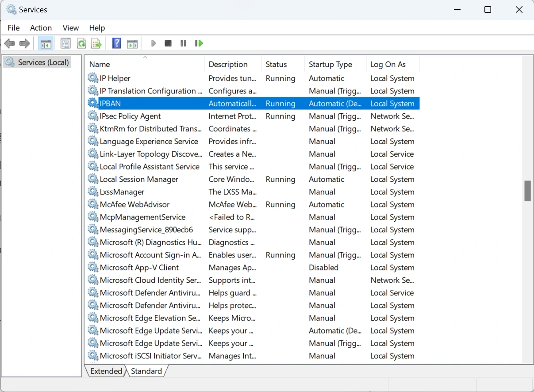Toggle Show/Hide Console Tree button
Image resolution: width=534 pixels, height=392 pixels.
tap(46, 43)
